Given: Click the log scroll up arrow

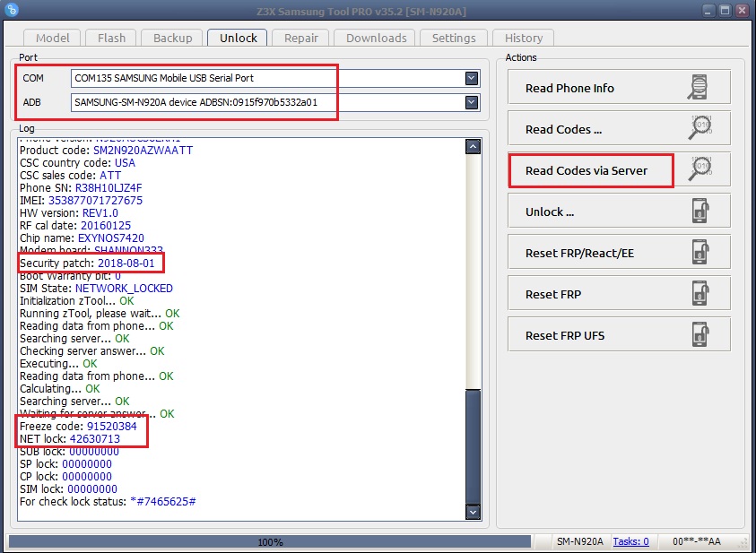Looking at the screenshot, I should (x=473, y=146).
